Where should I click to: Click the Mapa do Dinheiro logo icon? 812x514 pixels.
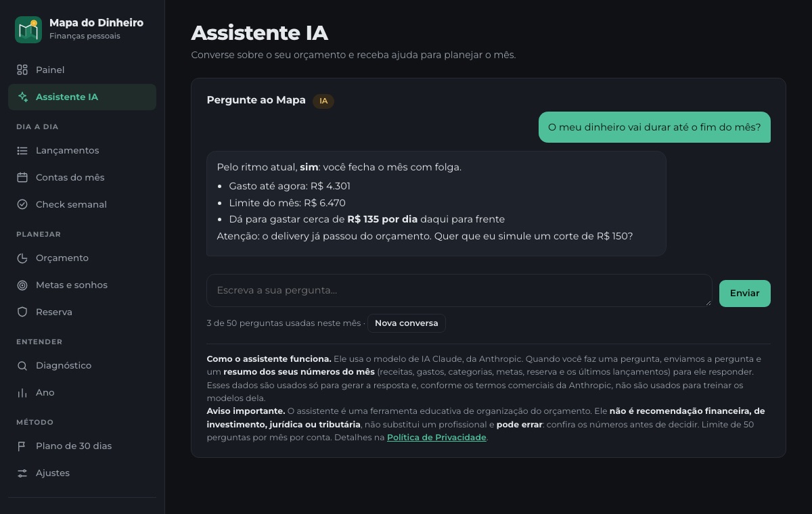tap(28, 30)
